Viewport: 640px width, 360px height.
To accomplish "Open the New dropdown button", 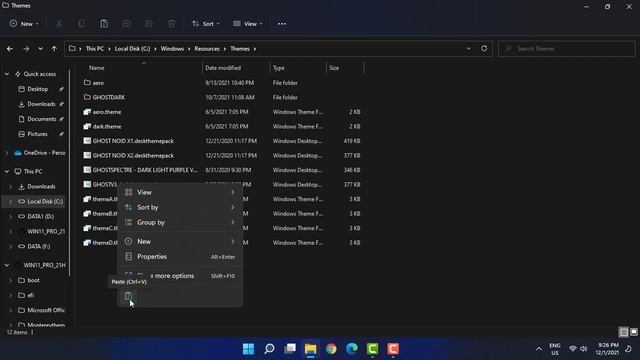I will pos(24,24).
